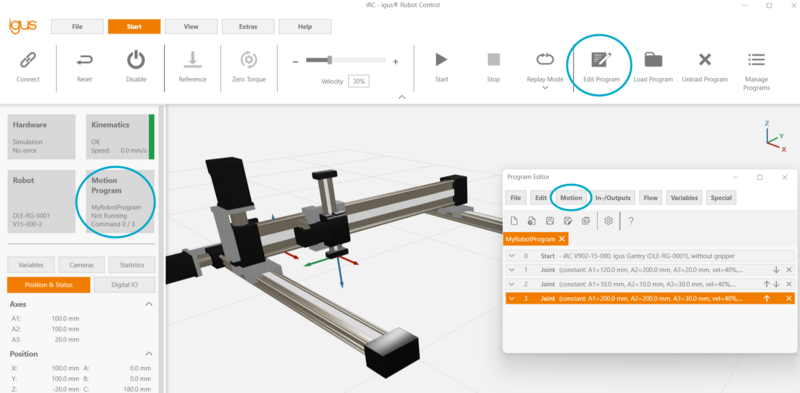
Task: Move command 2 down
Action: coord(777,284)
